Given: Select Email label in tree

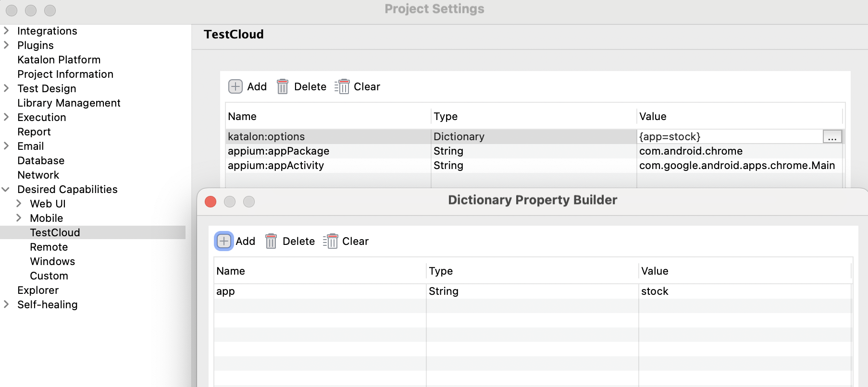Looking at the screenshot, I should tap(31, 146).
